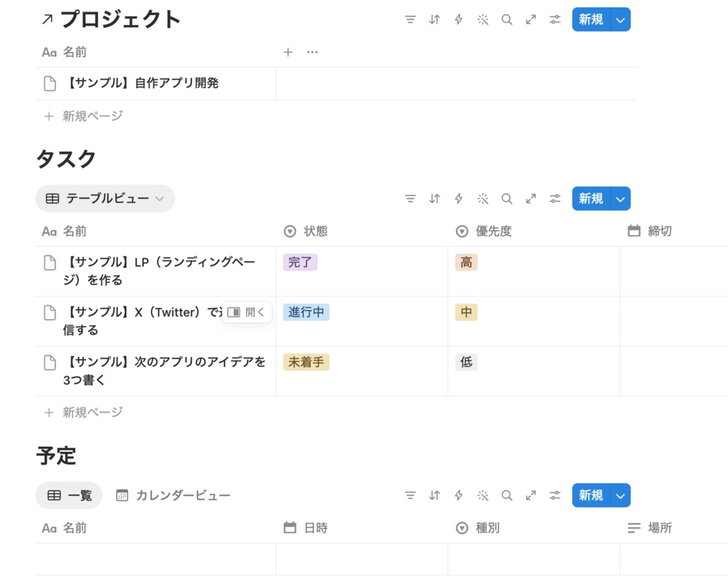The image size is (728, 584).
Task: Switch to カレンダービュー tab
Action: tap(173, 496)
